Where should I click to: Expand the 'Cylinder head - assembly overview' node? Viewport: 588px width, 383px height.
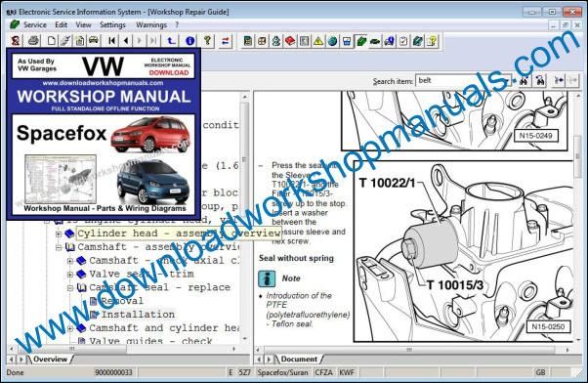pos(59,234)
